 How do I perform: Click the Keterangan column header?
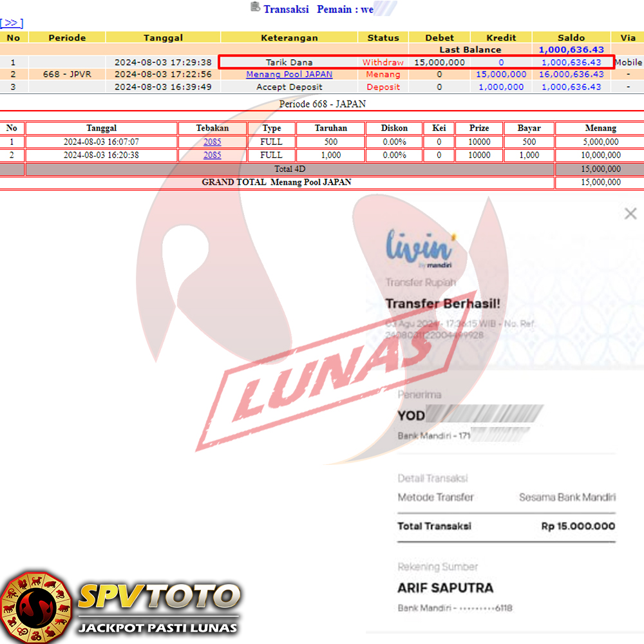(289, 37)
